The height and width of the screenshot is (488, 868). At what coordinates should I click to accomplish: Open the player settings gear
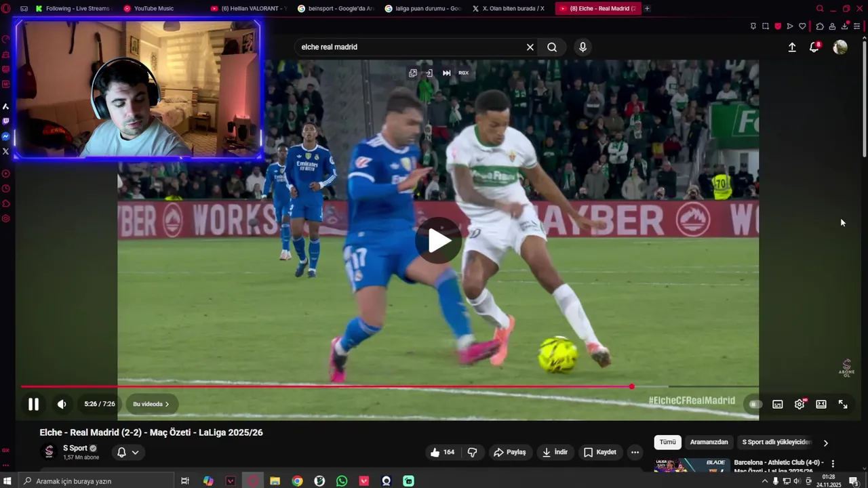pos(800,405)
